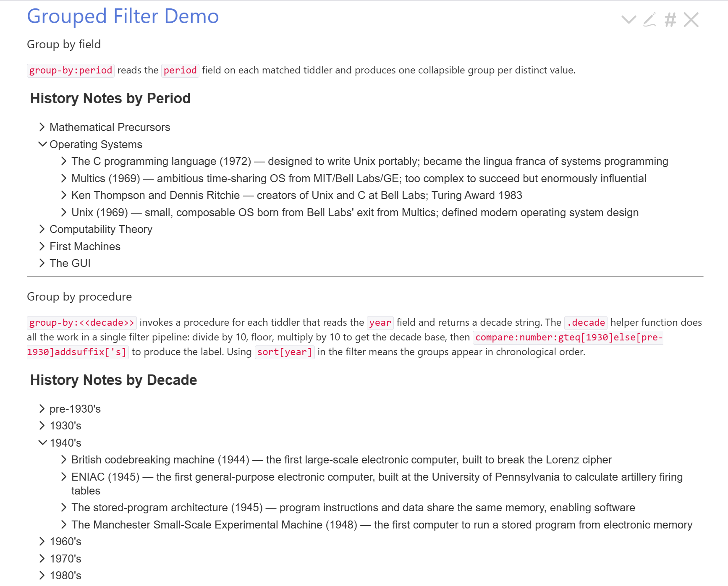Expand the Multics (1969) entry
The height and width of the screenshot is (586, 728).
pyautogui.click(x=64, y=178)
